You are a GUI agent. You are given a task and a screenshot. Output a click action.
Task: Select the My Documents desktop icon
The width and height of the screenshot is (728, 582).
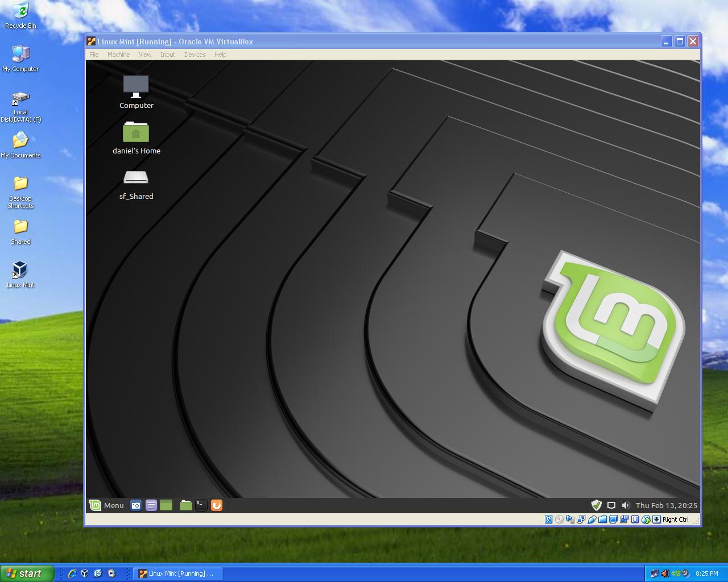tap(20, 145)
